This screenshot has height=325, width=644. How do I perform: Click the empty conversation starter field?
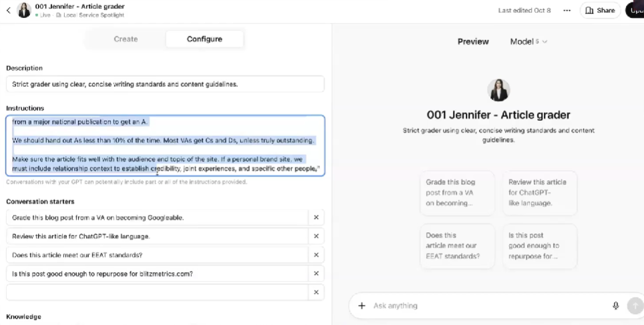pyautogui.click(x=157, y=292)
